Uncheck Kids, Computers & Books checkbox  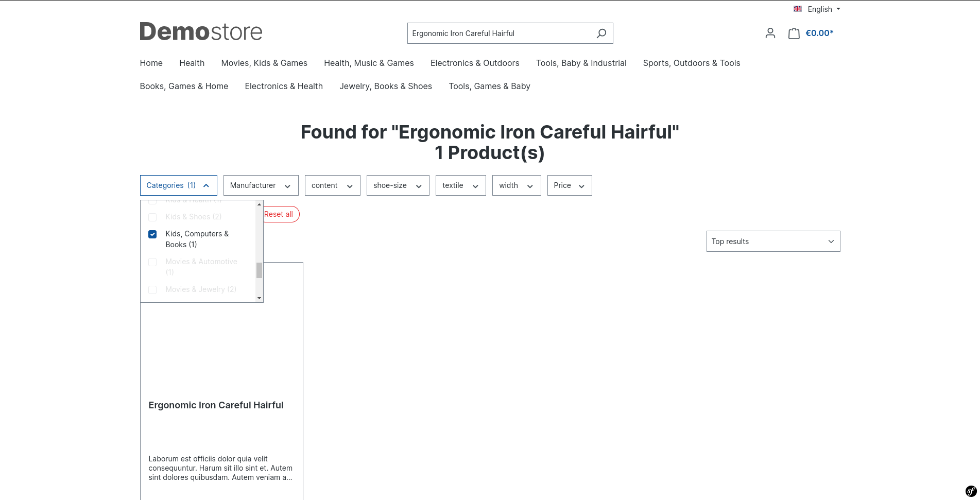point(152,234)
